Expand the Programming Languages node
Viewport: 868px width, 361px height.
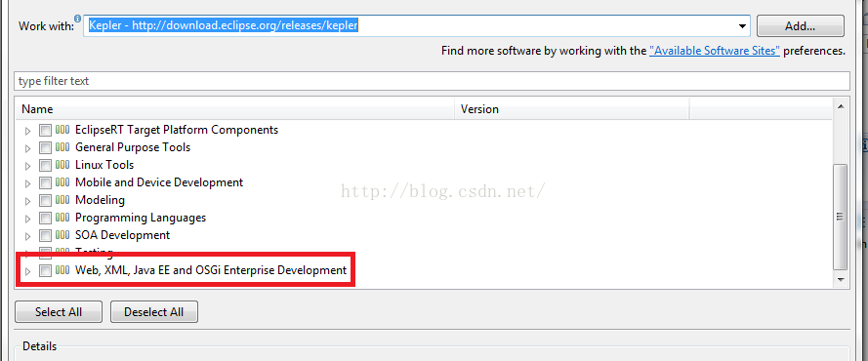tap(27, 219)
